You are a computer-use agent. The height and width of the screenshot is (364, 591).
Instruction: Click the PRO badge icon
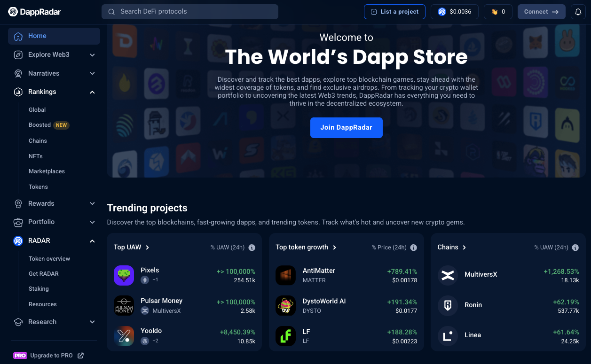20,356
